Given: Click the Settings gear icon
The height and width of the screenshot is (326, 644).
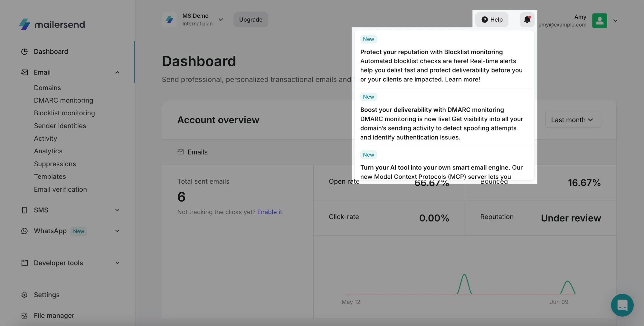Looking at the screenshot, I should [x=24, y=295].
